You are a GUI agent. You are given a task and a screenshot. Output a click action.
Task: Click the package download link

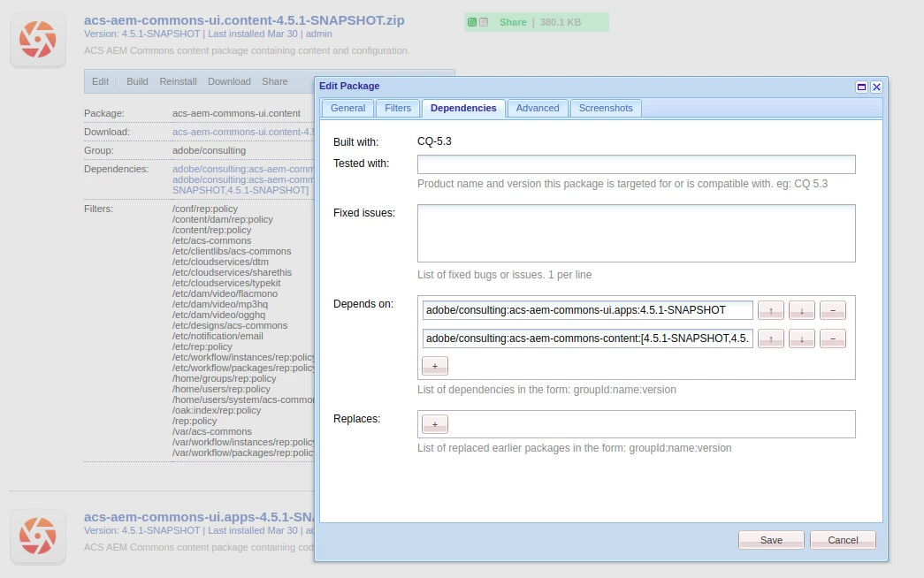(243, 132)
